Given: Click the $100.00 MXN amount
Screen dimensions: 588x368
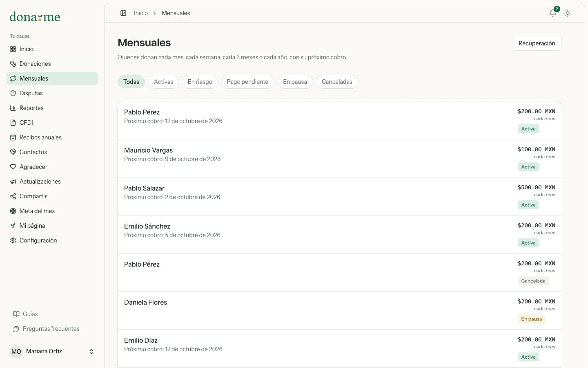Looking at the screenshot, I should [537, 149].
